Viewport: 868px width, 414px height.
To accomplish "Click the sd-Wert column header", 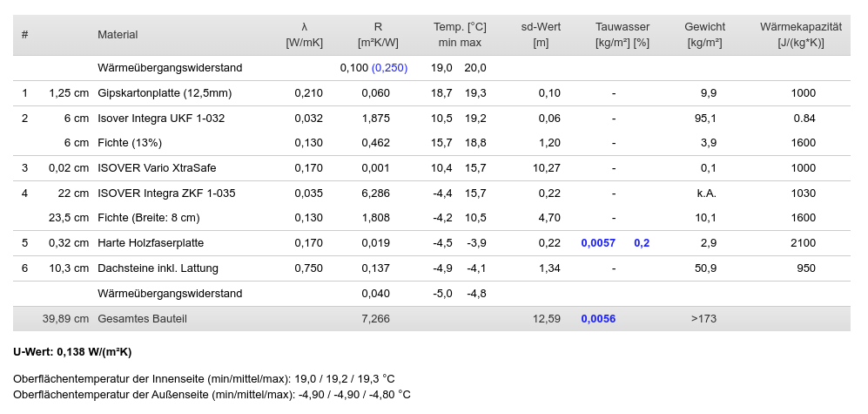I will pyautogui.click(x=541, y=34).
